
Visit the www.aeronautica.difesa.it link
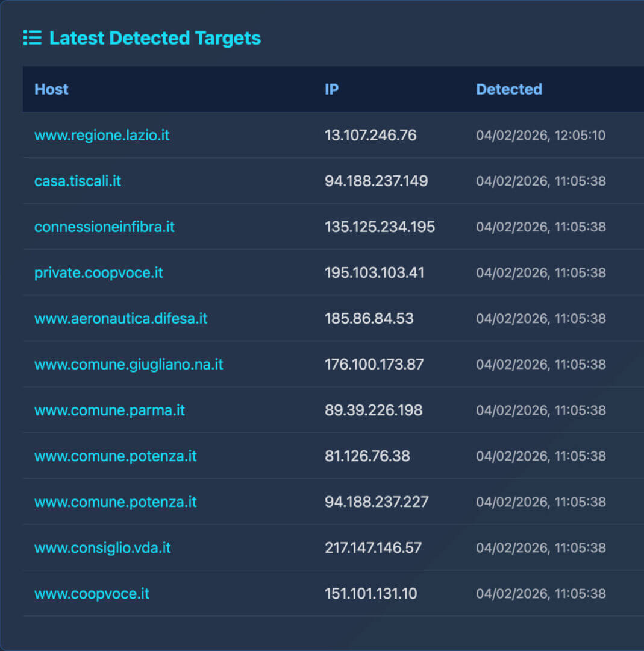click(120, 318)
